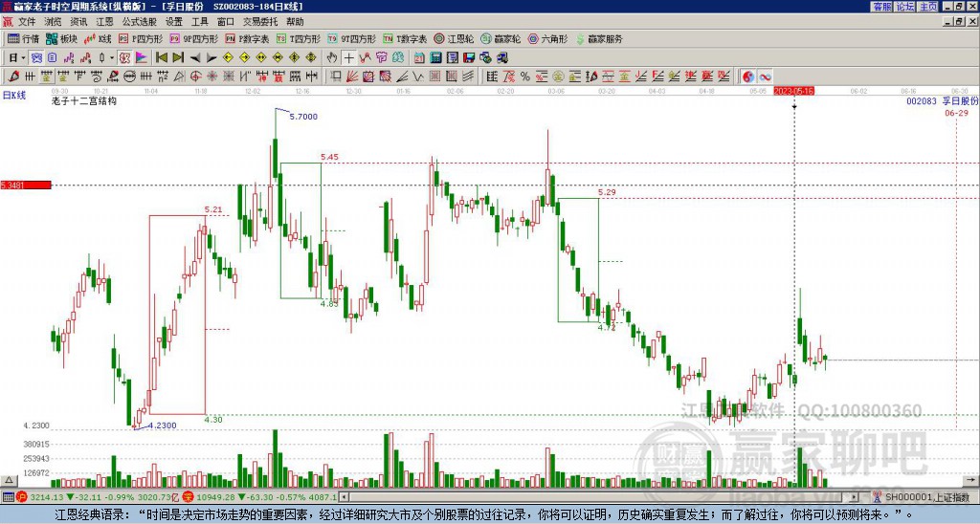Image resolution: width=980 pixels, height=524 pixels.
Task: Open the 9T四方形 tool
Action: pos(352,38)
